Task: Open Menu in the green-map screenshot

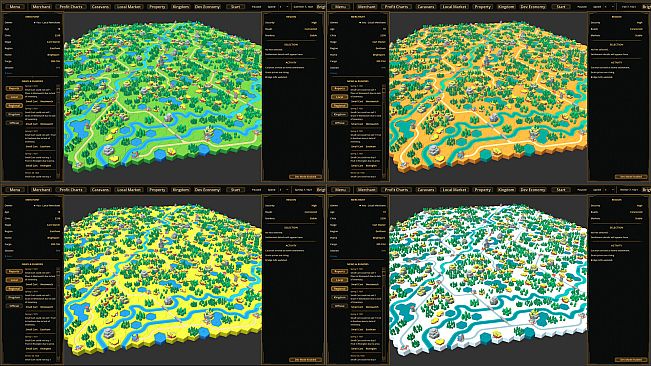Action: 15,7
